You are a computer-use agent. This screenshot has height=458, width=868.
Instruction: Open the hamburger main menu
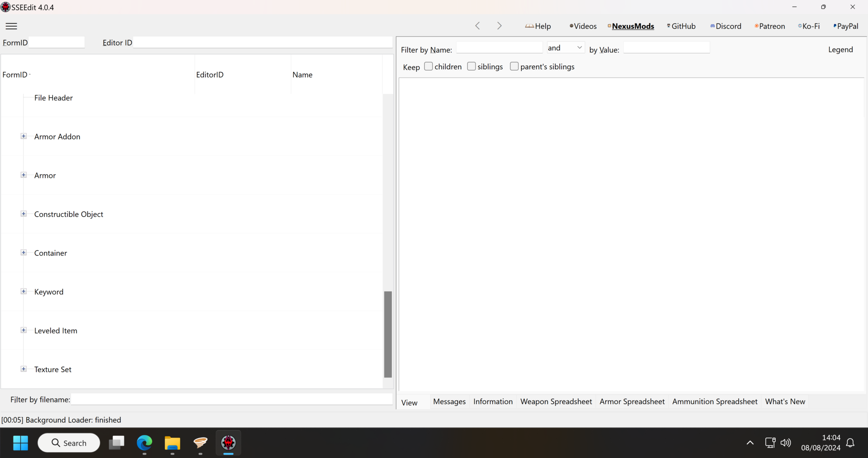click(x=11, y=26)
